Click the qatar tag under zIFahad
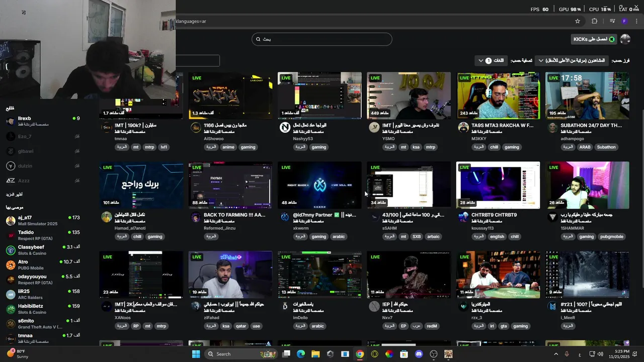Image resolution: width=644 pixels, height=362 pixels. coord(241,326)
